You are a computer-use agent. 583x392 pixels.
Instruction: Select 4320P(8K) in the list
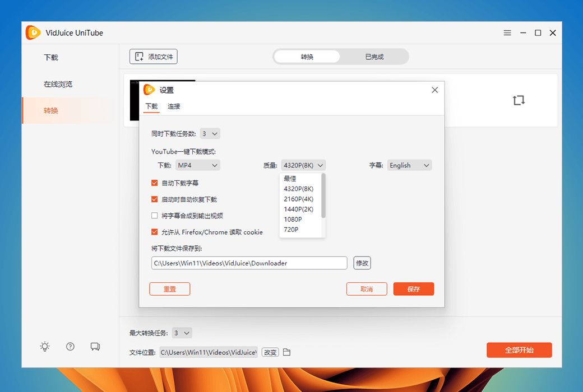(300, 189)
